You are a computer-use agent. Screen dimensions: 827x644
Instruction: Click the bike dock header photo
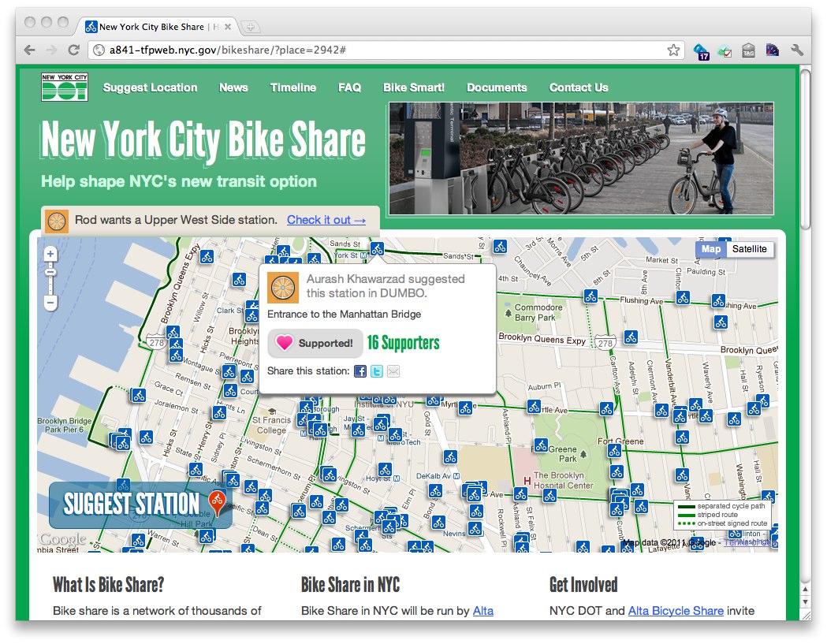581,158
